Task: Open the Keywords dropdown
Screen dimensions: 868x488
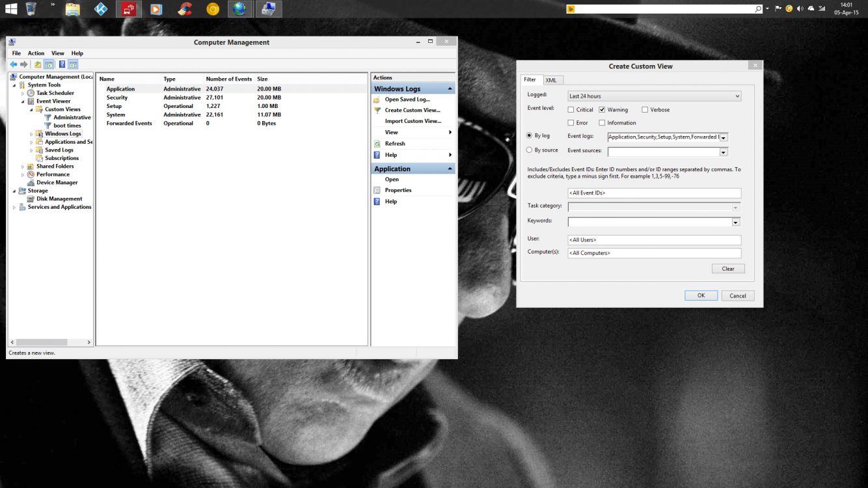Action: (736, 222)
